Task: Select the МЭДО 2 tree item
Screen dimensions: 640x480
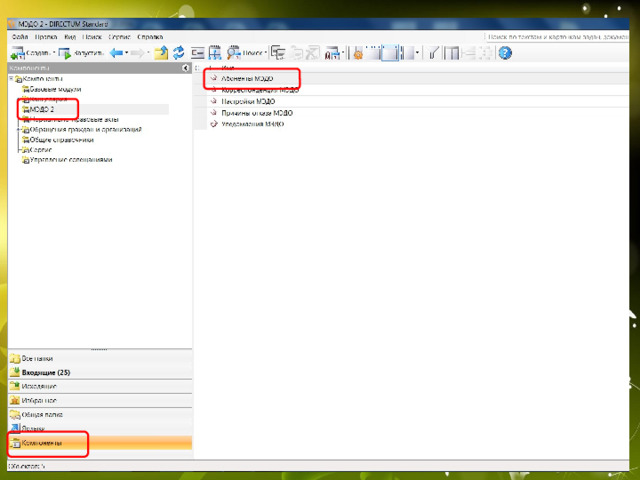Action: click(x=42, y=109)
